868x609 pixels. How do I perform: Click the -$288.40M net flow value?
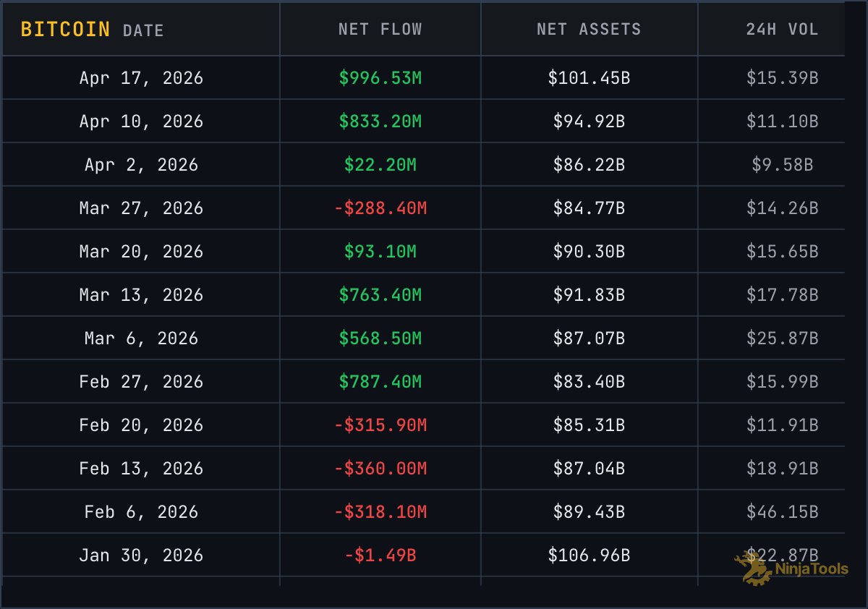380,208
